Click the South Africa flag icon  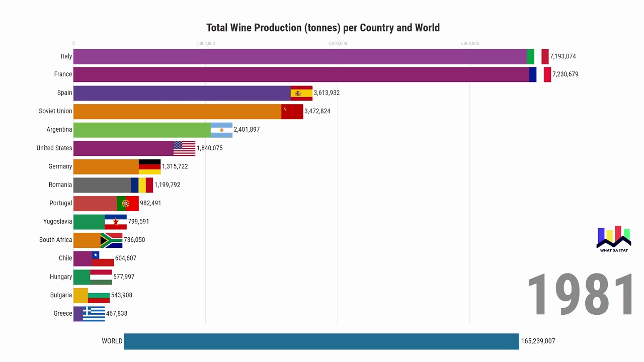coord(111,240)
